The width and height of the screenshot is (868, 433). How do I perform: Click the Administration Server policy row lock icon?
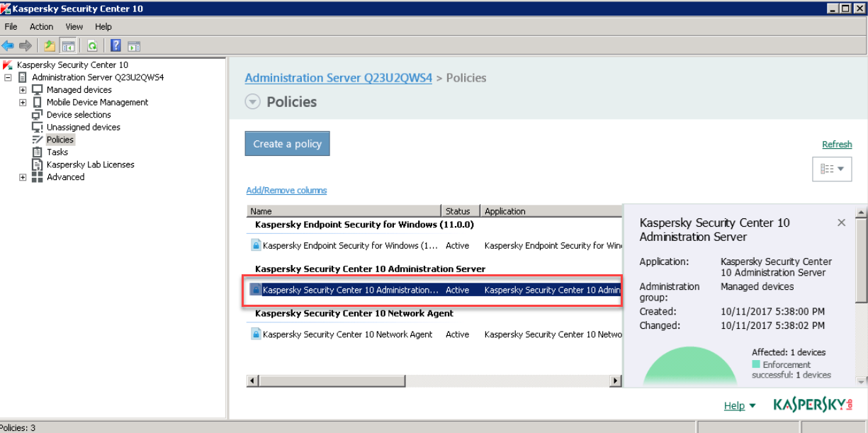257,289
